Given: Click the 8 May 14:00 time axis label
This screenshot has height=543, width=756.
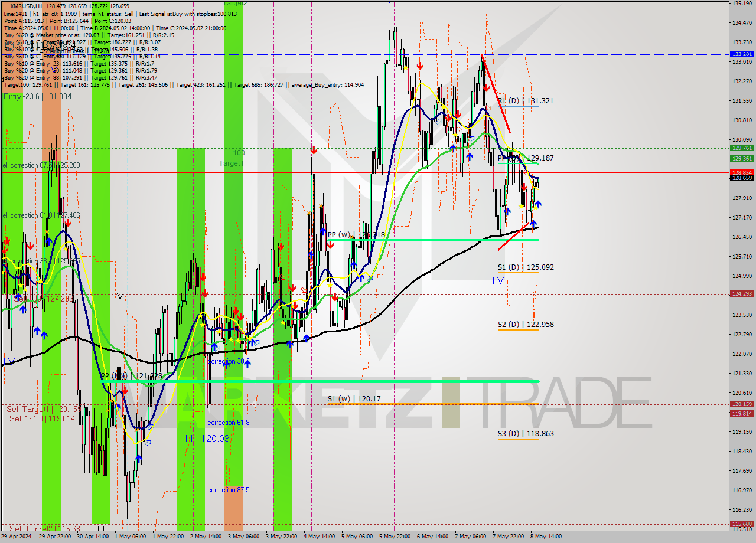Looking at the screenshot, I should click(545, 537).
